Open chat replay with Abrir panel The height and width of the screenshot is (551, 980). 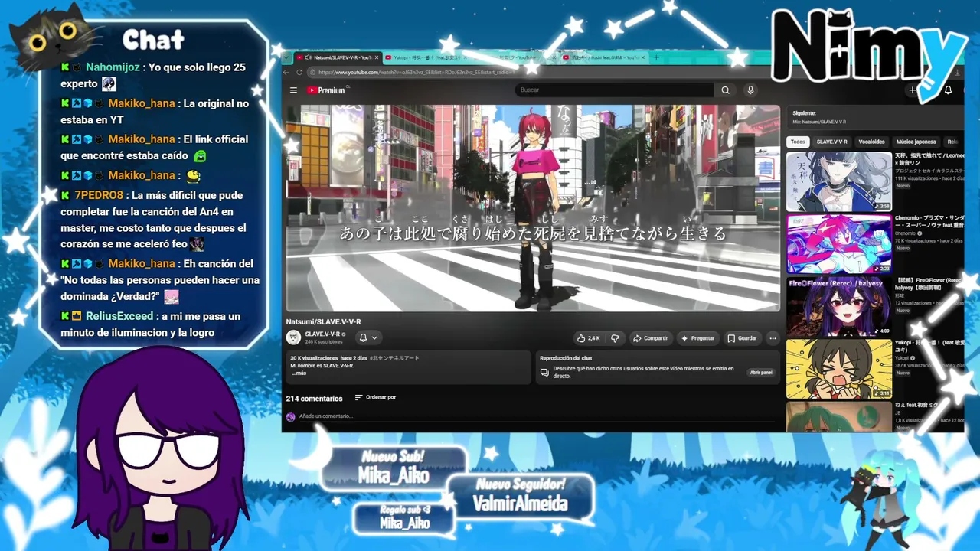(761, 373)
